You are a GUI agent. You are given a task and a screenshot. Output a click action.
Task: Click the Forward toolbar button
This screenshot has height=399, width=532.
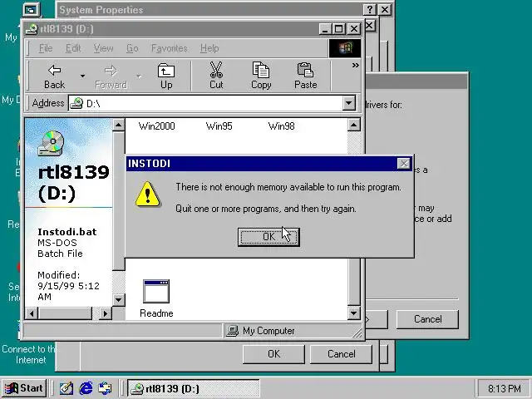[111, 76]
